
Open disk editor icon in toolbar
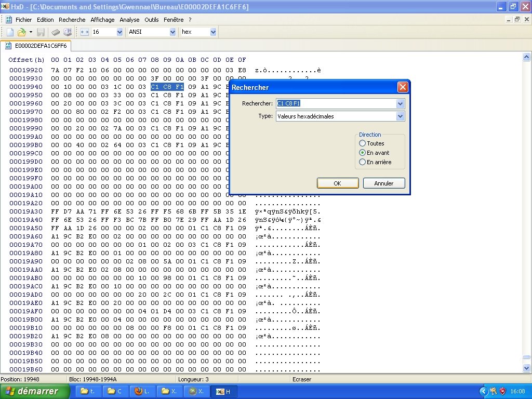point(68,32)
